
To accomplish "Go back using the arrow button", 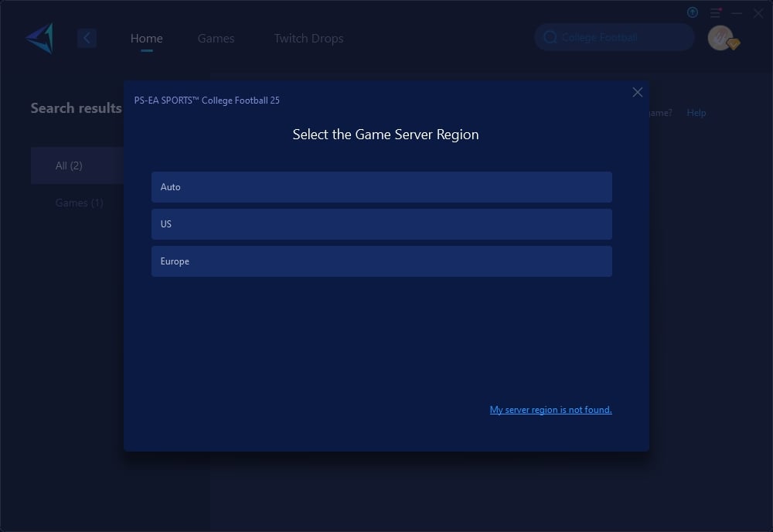I will click(x=87, y=38).
